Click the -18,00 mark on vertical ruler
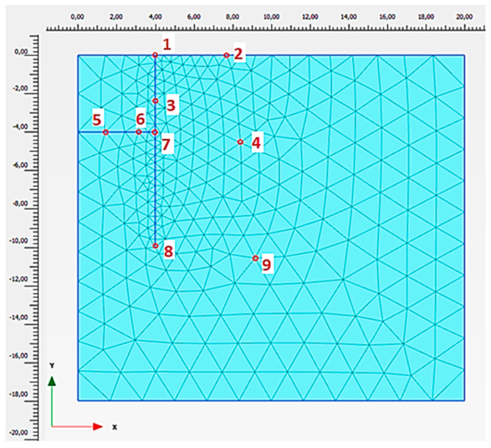The width and height of the screenshot is (491, 448). click(19, 394)
